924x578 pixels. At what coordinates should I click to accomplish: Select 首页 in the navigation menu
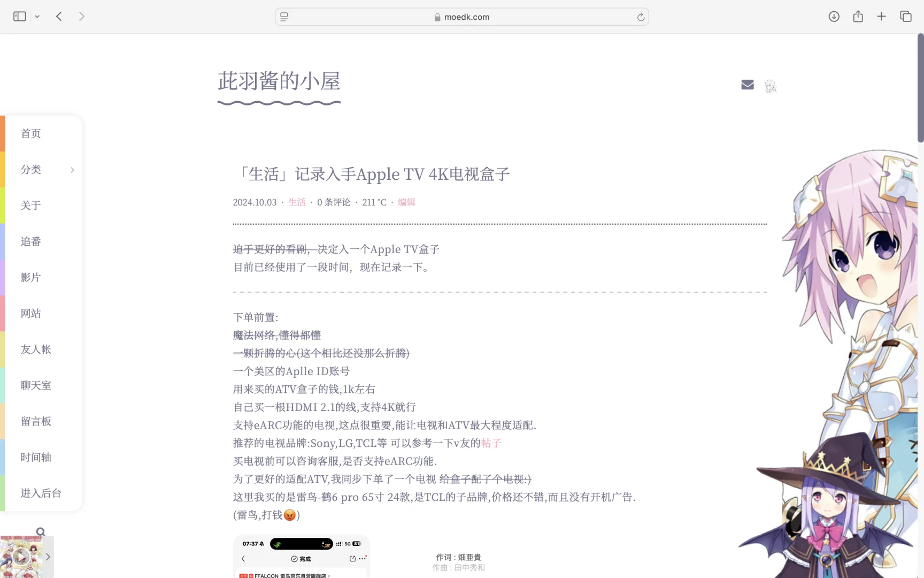(30, 133)
